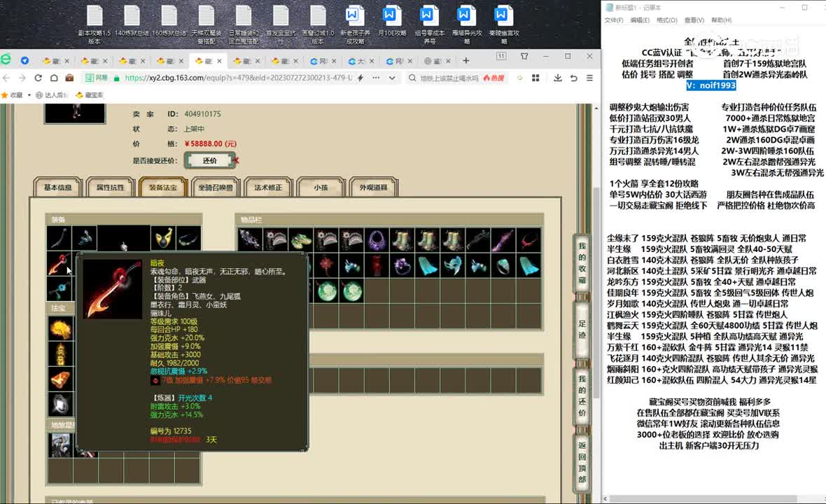
Task: Click the undo arrow icon in browser toolbar
Action: click(574, 78)
